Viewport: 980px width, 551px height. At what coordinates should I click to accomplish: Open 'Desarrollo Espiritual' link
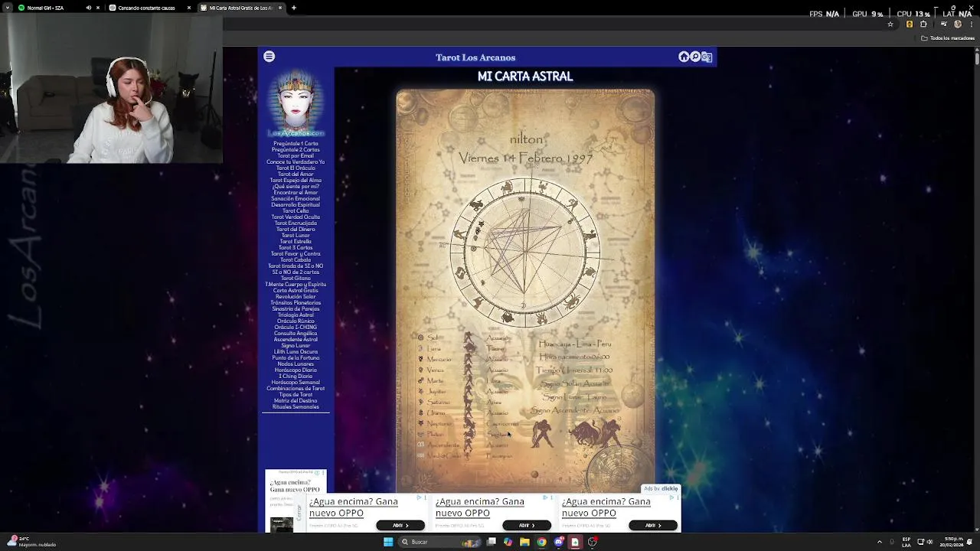296,205
